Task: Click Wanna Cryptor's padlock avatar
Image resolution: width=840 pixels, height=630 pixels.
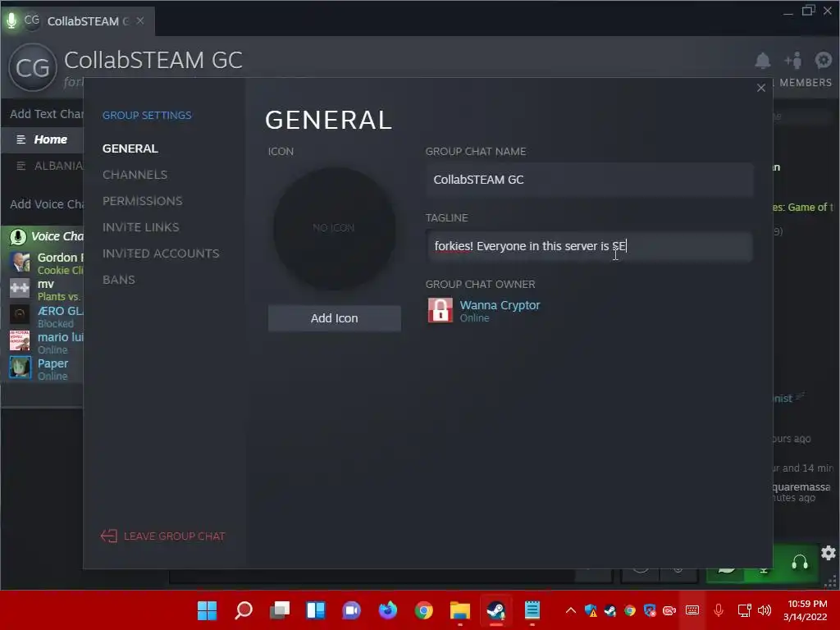Action: [x=441, y=310]
